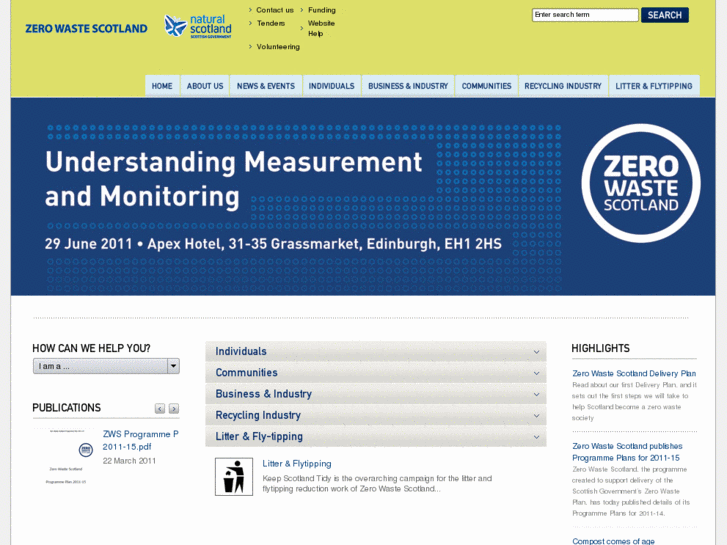Collapse the Litter & Fly-tipping accordion section
The width and height of the screenshot is (727, 545).
point(376,437)
